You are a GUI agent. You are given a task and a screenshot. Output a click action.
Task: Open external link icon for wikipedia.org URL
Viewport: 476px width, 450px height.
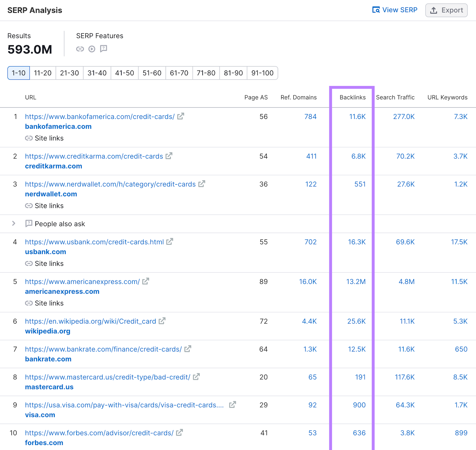(x=162, y=321)
